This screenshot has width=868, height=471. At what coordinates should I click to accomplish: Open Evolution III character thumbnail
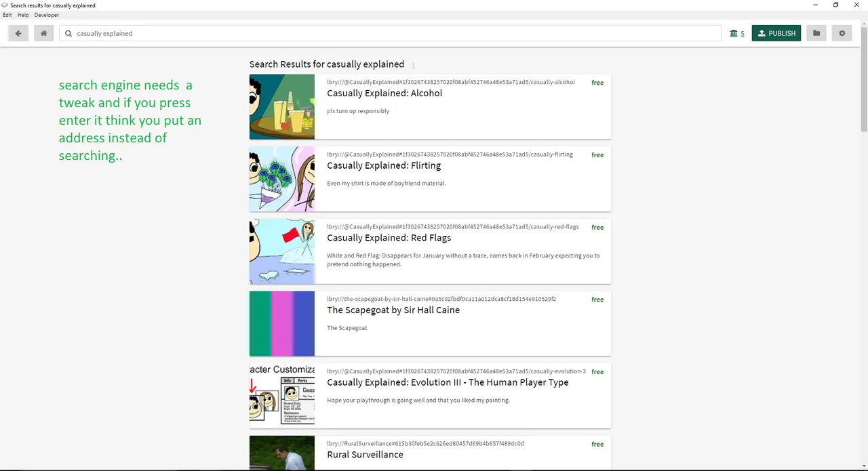(282, 396)
